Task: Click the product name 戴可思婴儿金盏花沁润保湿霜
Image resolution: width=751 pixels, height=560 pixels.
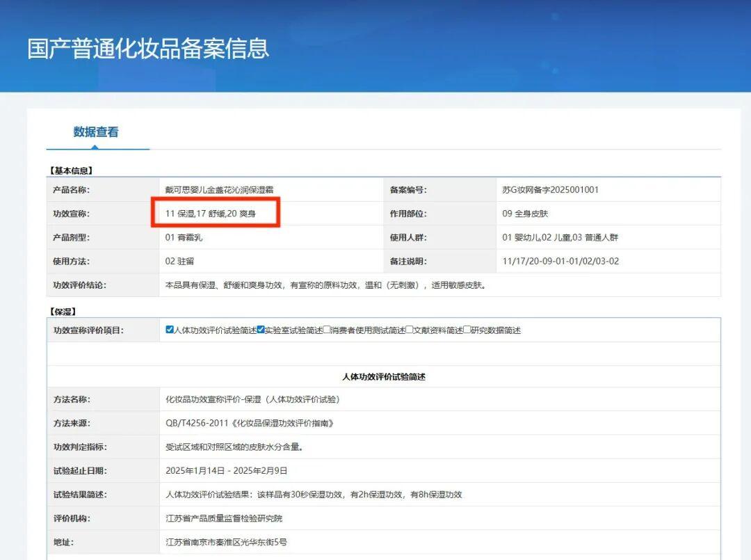Action: 223,190
